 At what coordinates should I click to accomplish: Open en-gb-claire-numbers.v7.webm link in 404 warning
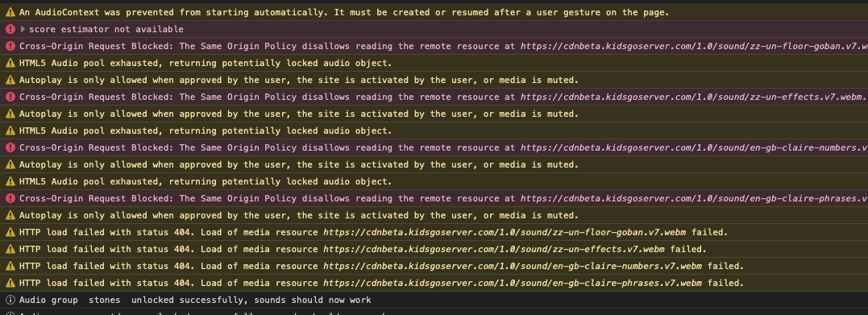[513, 267]
